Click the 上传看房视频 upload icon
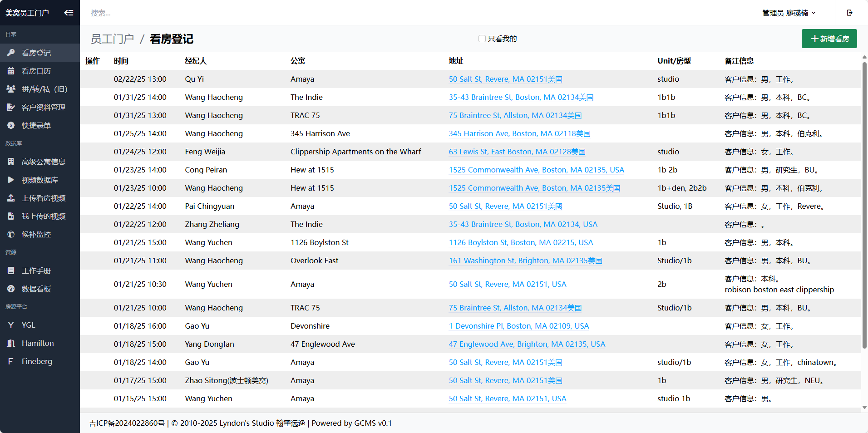This screenshot has width=868, height=433. click(11, 198)
